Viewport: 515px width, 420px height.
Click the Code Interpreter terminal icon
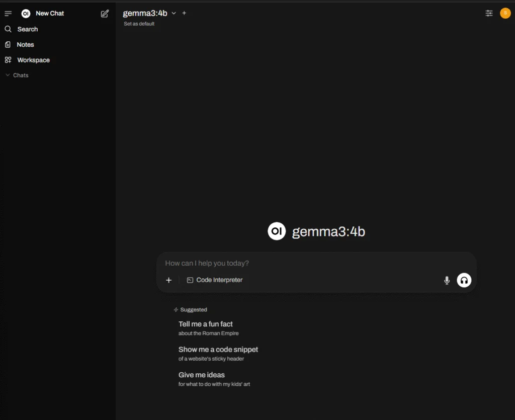pos(190,280)
